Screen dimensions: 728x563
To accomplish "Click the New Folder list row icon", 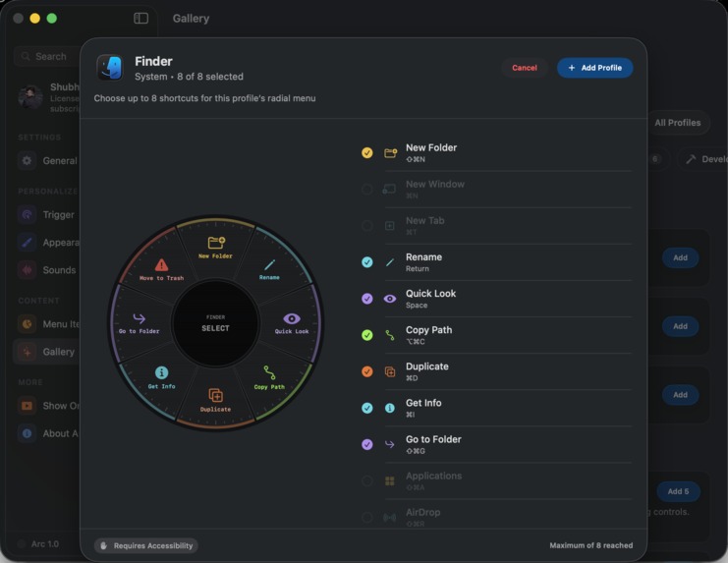I will [x=390, y=152].
